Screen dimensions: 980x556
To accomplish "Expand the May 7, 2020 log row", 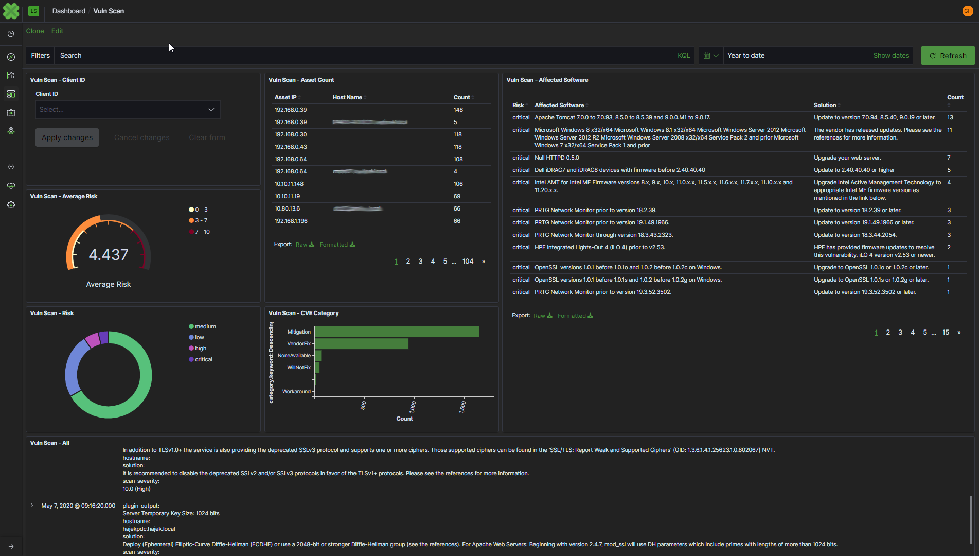I will 32,506.
